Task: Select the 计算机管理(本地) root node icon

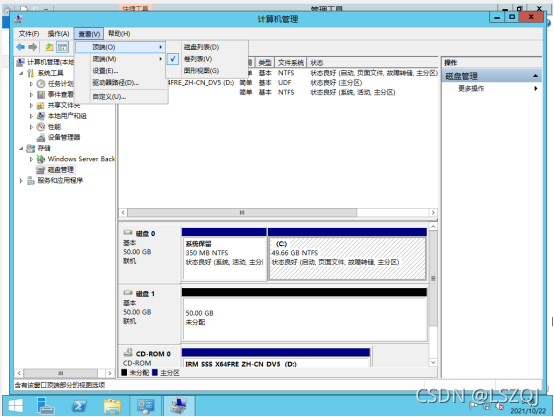Action: tap(20, 62)
